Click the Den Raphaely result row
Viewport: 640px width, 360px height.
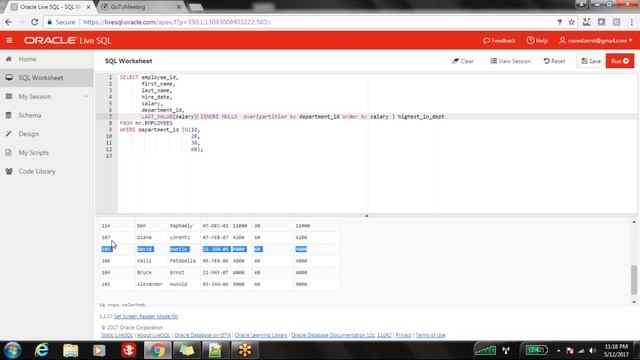[x=220, y=226]
